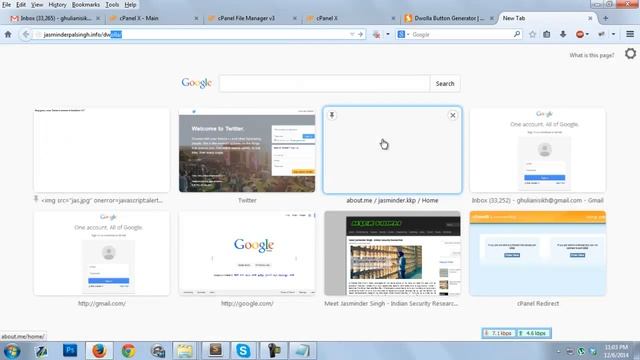Open the Edit menu
640x360 pixels.
pyautogui.click(x=21, y=5)
